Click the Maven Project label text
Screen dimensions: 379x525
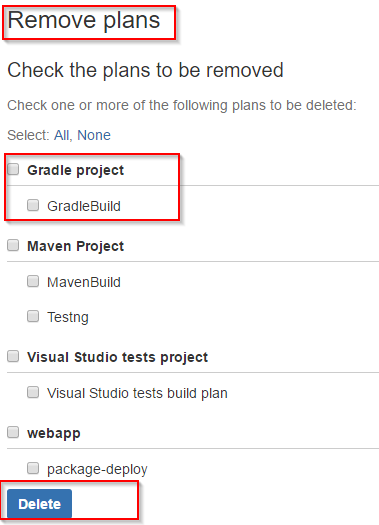76,246
